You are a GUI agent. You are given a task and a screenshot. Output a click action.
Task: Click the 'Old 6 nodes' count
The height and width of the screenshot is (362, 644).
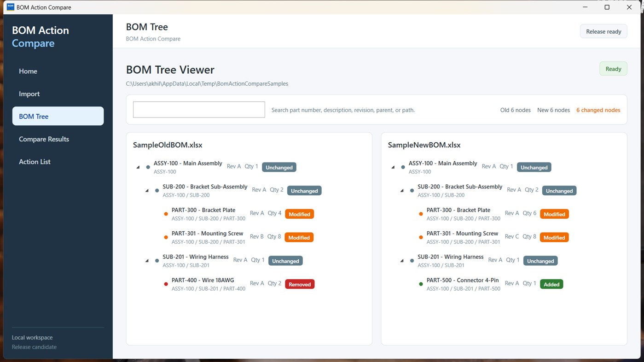click(x=516, y=110)
